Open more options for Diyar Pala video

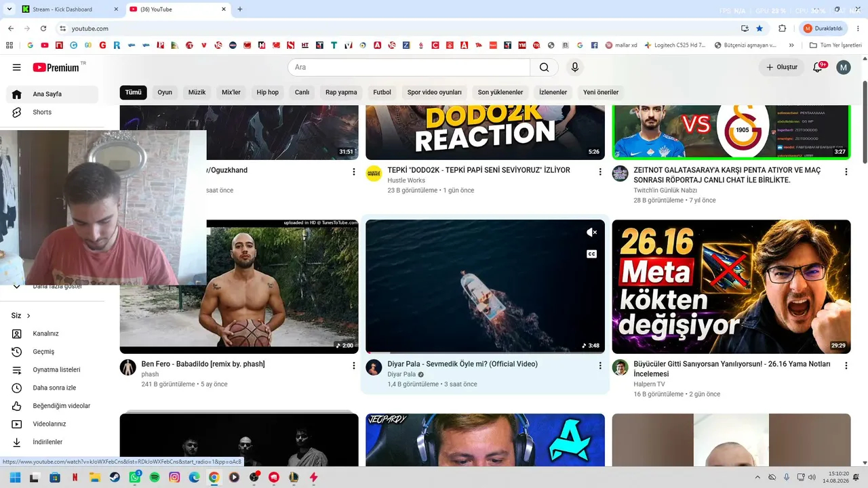click(600, 366)
